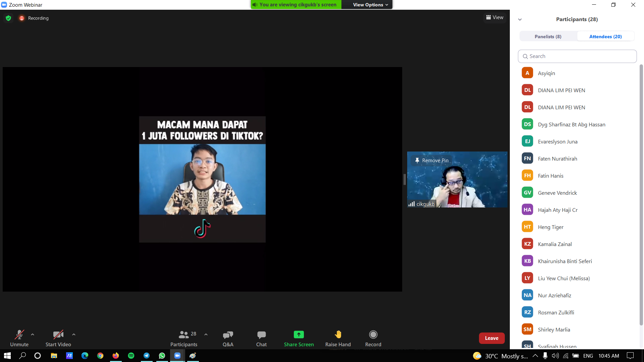Click the green encryption shield icon

[8, 18]
